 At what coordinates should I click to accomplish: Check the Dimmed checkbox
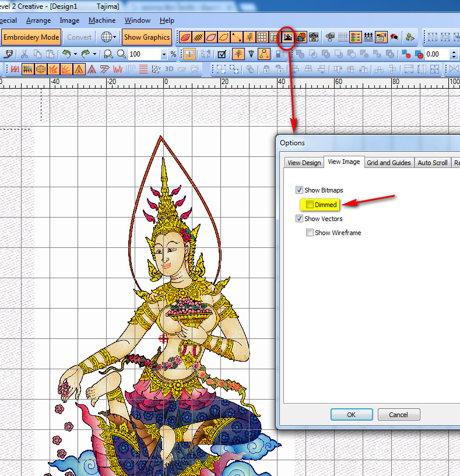click(x=310, y=205)
